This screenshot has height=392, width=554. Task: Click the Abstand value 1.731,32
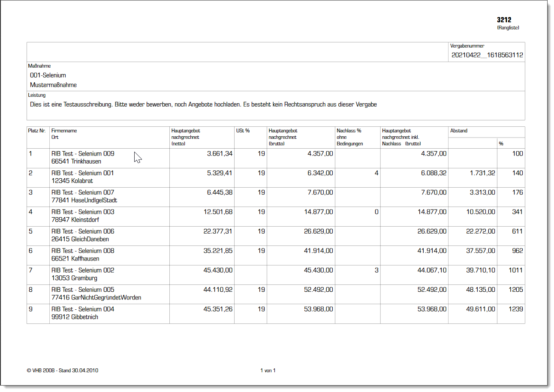tap(482, 173)
